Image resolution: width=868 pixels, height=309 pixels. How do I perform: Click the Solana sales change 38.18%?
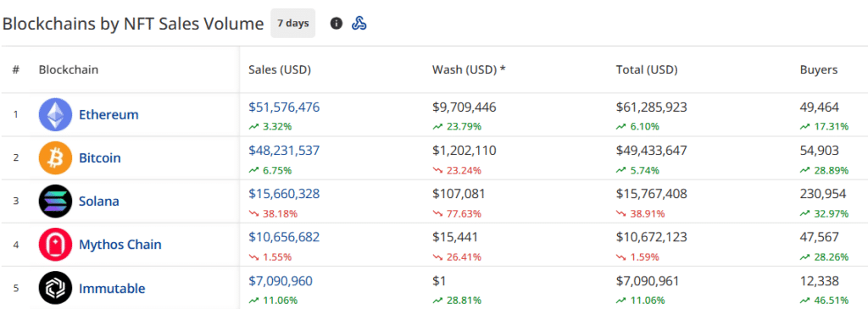(x=280, y=213)
